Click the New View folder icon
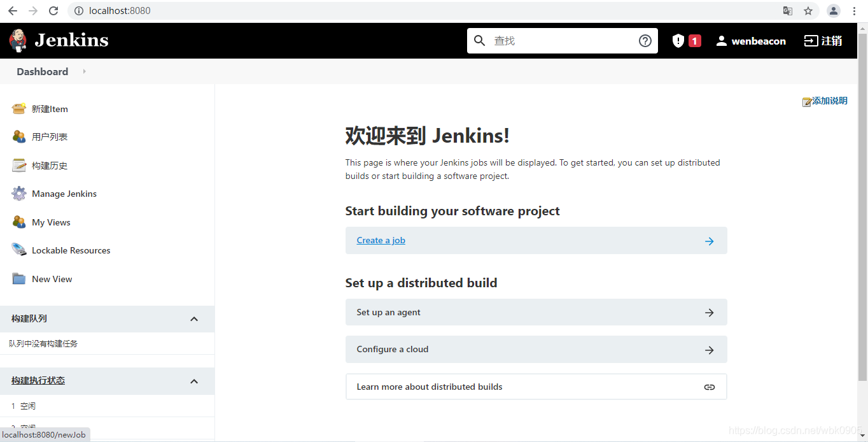 19,279
